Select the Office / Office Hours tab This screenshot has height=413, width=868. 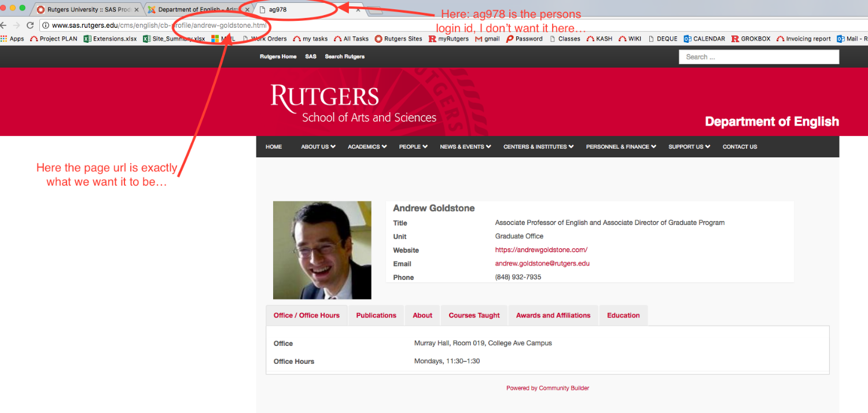(x=307, y=315)
